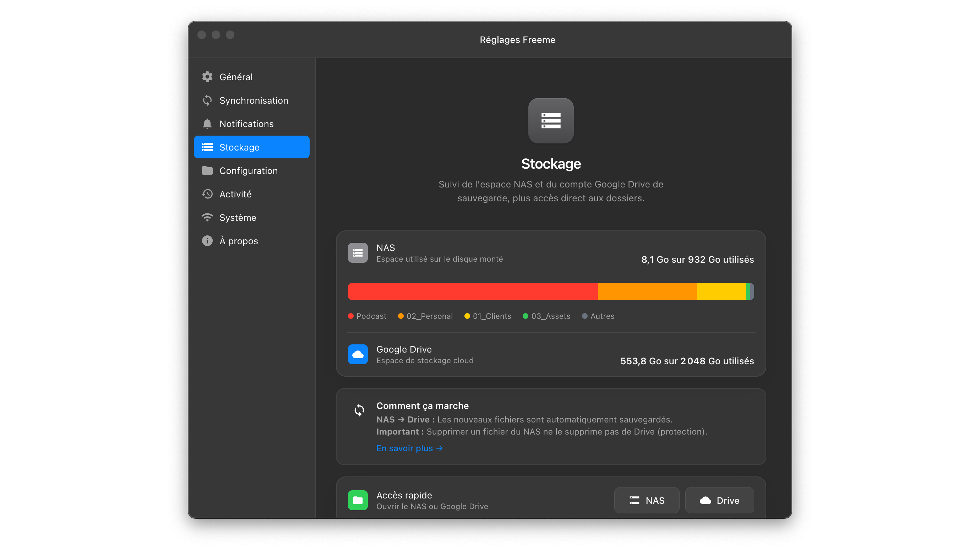The height and width of the screenshot is (551, 980).
Task: Click the 'Espace de stockage cloud' text
Action: tap(425, 360)
